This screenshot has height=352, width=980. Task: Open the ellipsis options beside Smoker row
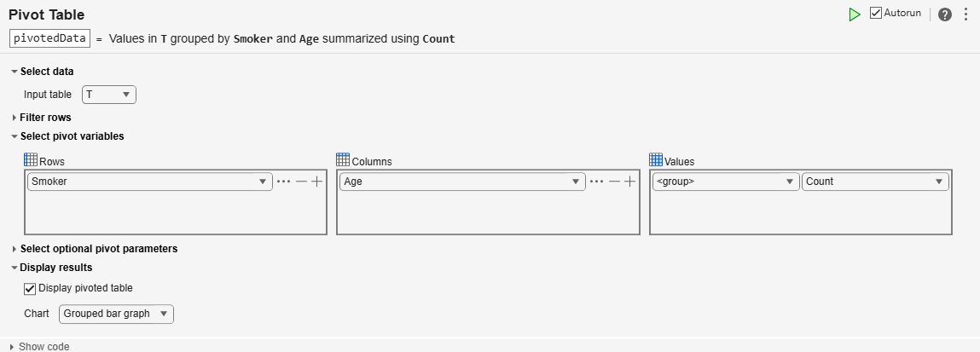click(x=283, y=182)
